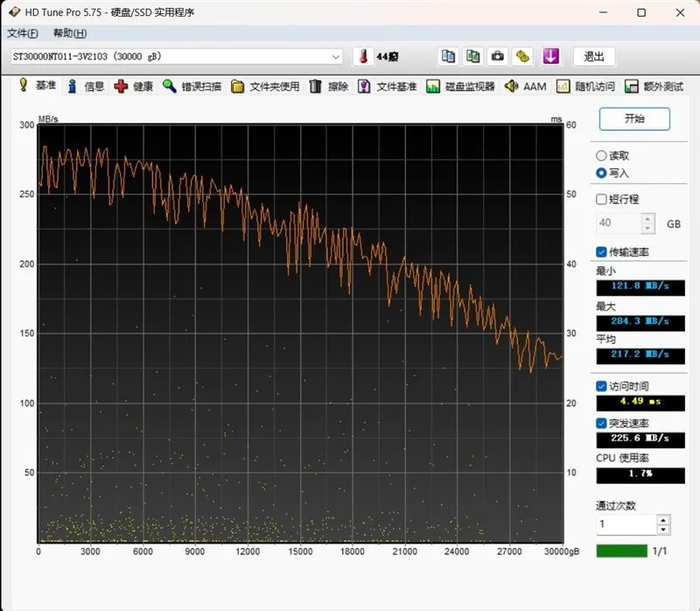The image size is (700, 611).
Task: Click the copy screenshot icon
Action: point(472,56)
